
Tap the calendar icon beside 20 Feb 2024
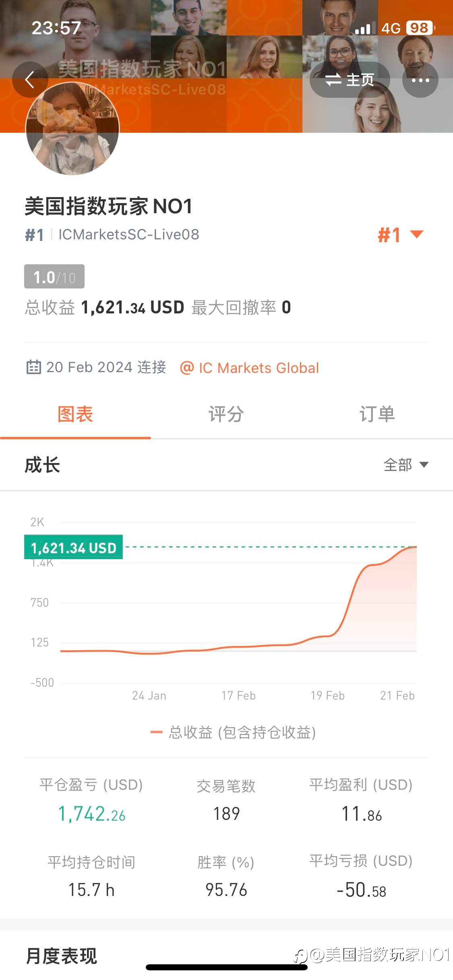tap(33, 367)
